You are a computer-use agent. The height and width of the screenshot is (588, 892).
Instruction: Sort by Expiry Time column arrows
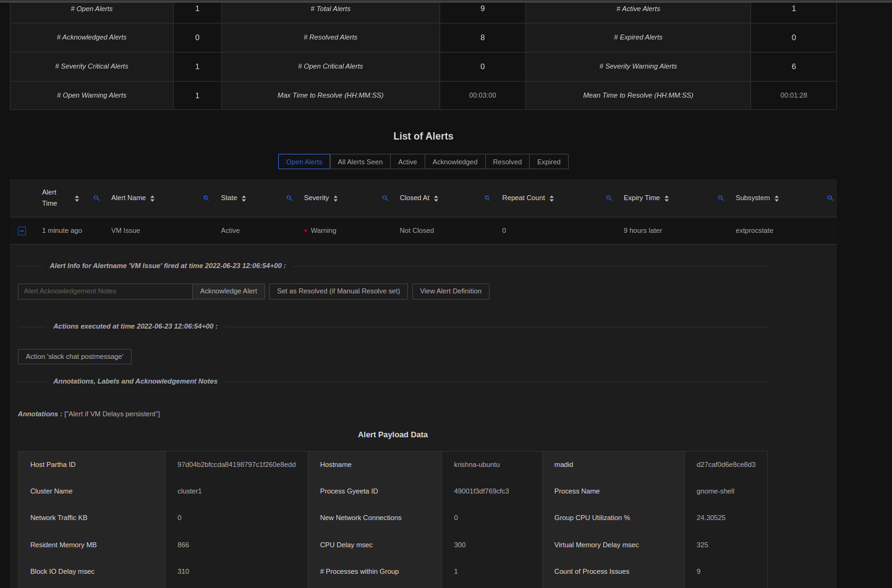coord(666,198)
